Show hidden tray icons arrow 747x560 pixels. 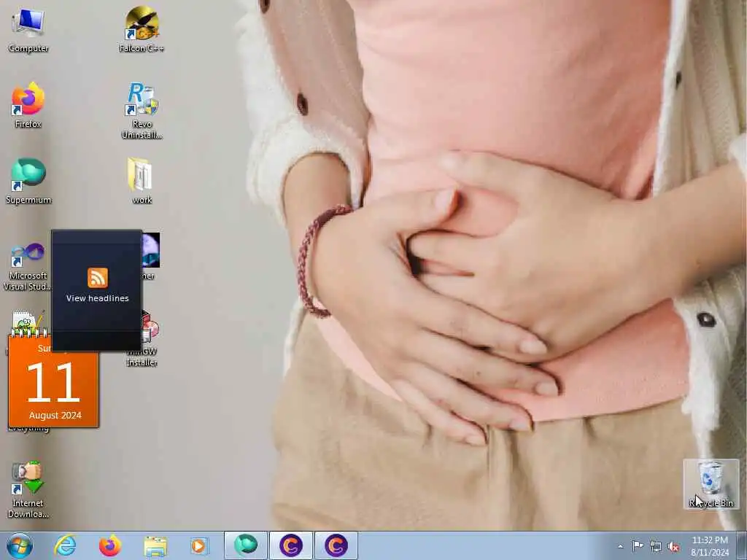[620, 546]
